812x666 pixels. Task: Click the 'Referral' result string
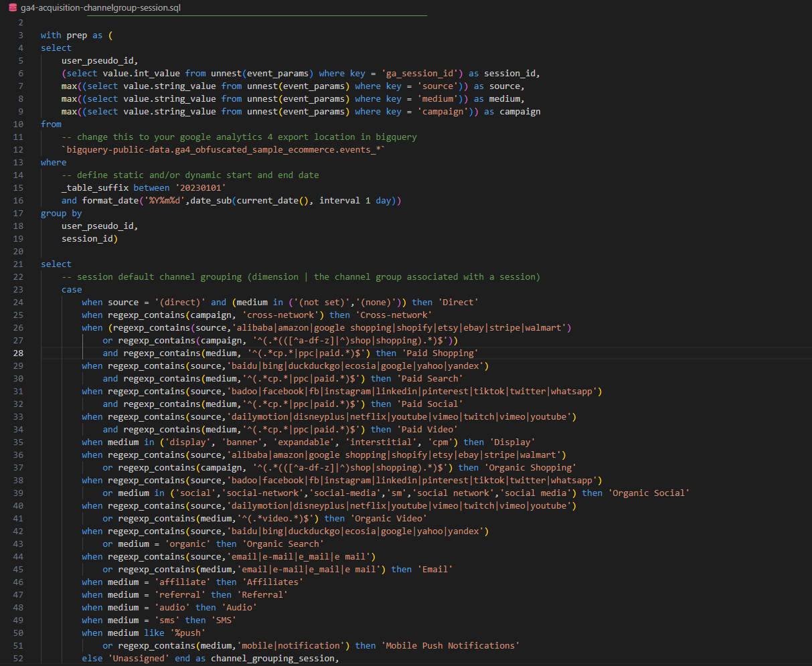coord(262,594)
